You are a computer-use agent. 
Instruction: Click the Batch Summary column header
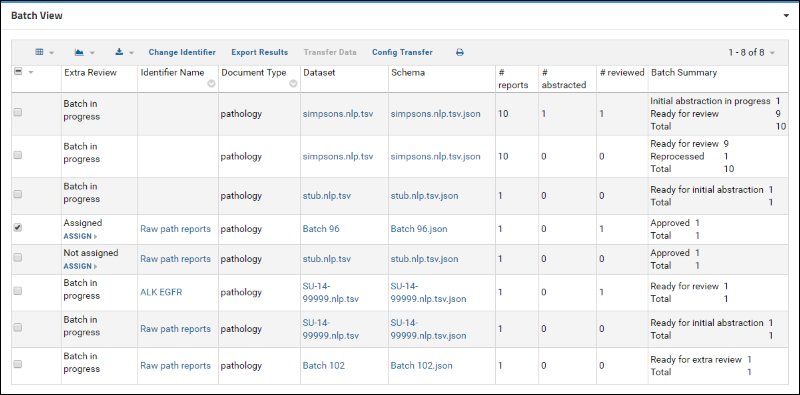pyautogui.click(x=684, y=72)
